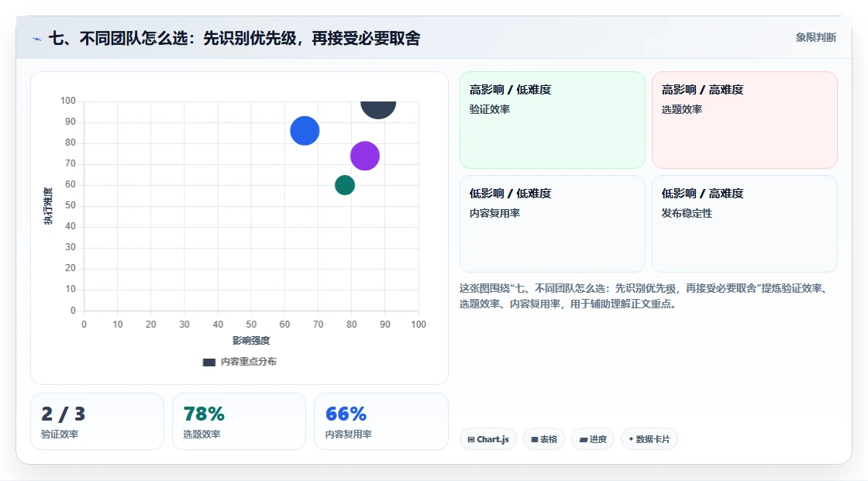
Task: Click the 78% 选题效率 stat card
Action: (x=239, y=421)
